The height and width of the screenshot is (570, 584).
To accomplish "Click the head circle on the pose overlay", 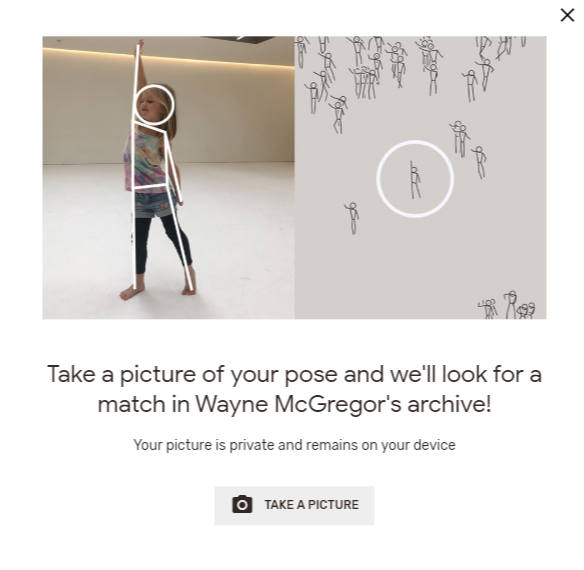I will (154, 104).
